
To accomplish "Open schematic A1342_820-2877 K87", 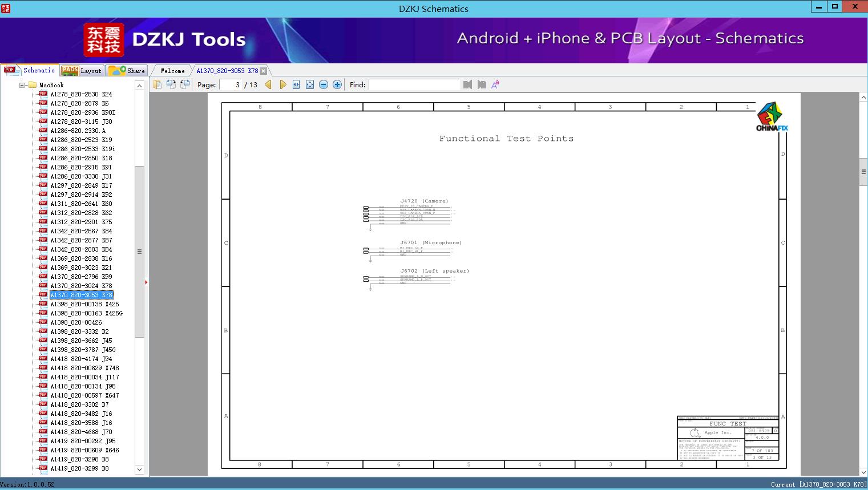I will [81, 240].
